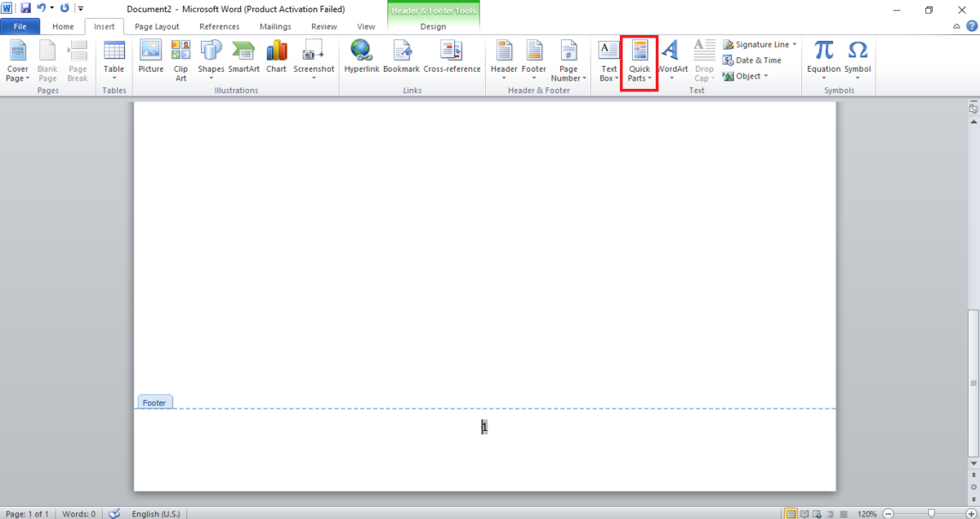The width and height of the screenshot is (980, 519).
Task: Insert a Bookmark
Action: (x=401, y=58)
